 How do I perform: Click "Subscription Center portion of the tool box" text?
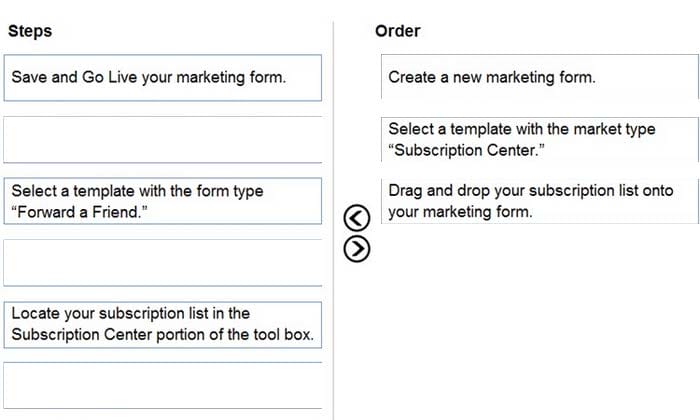(x=163, y=335)
